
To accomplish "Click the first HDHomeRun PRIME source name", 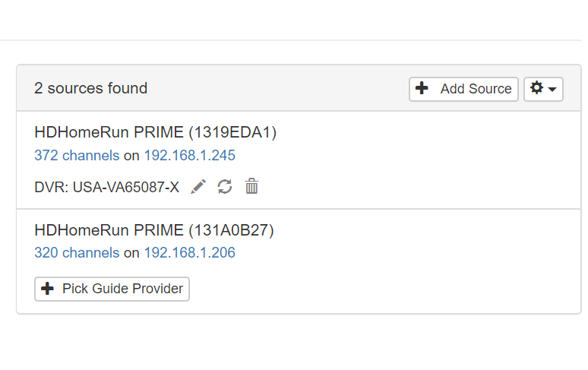I will [109, 133].
